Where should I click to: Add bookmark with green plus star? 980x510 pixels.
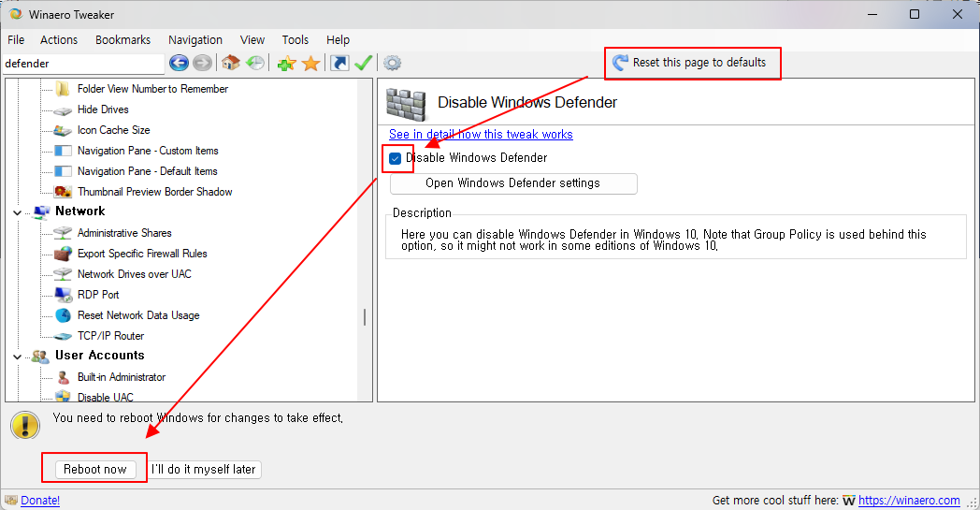click(286, 64)
